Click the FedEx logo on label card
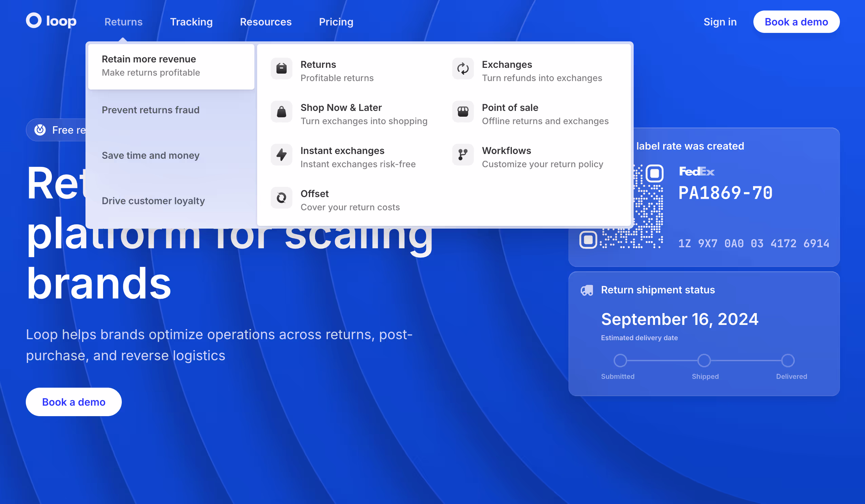Image resolution: width=865 pixels, height=504 pixels. 696,171
